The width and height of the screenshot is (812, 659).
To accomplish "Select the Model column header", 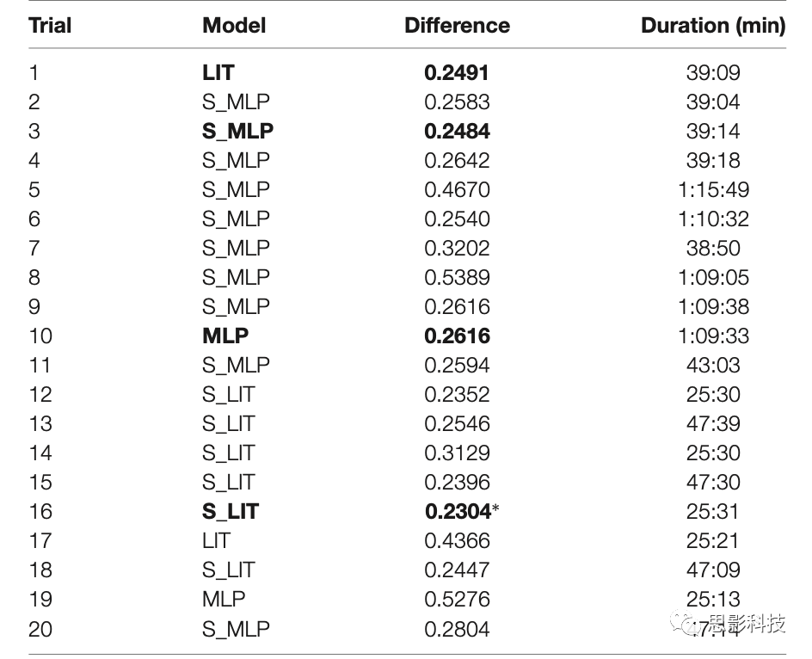I will pyautogui.click(x=234, y=25).
